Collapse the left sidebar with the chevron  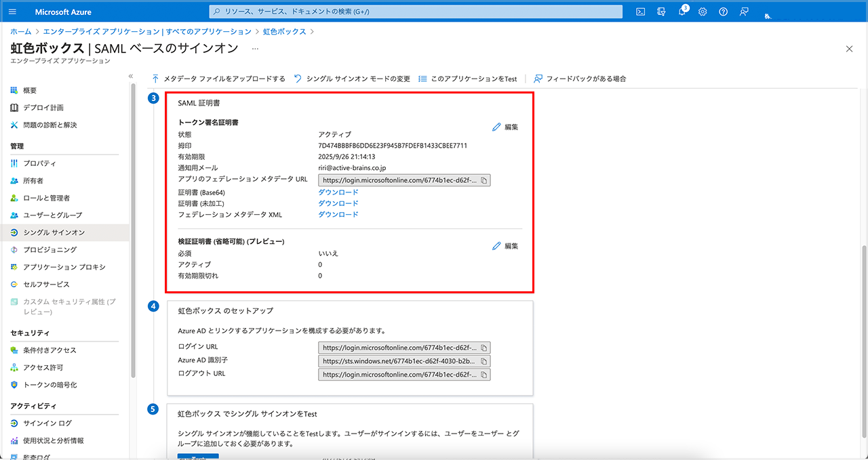(131, 76)
